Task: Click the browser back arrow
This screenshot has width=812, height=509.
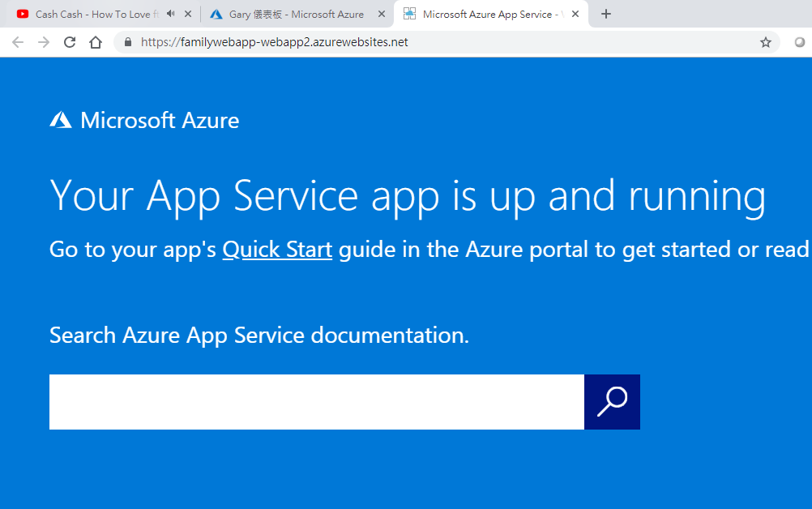Action: 18,42
